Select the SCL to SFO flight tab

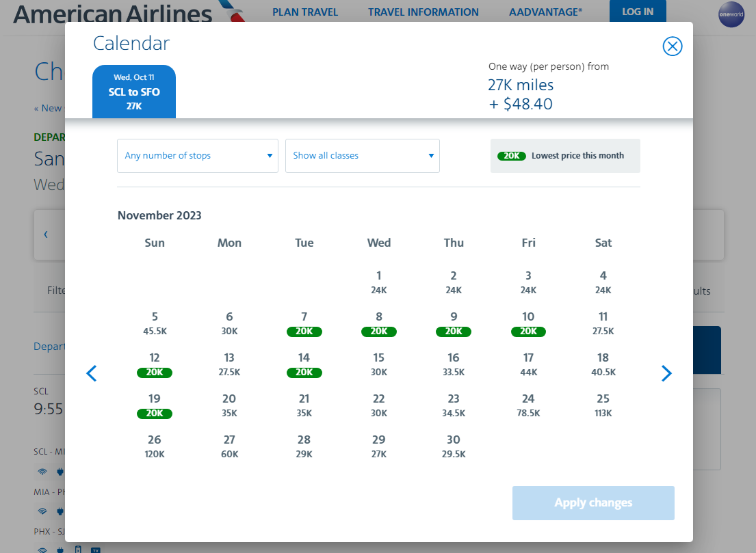(x=134, y=92)
